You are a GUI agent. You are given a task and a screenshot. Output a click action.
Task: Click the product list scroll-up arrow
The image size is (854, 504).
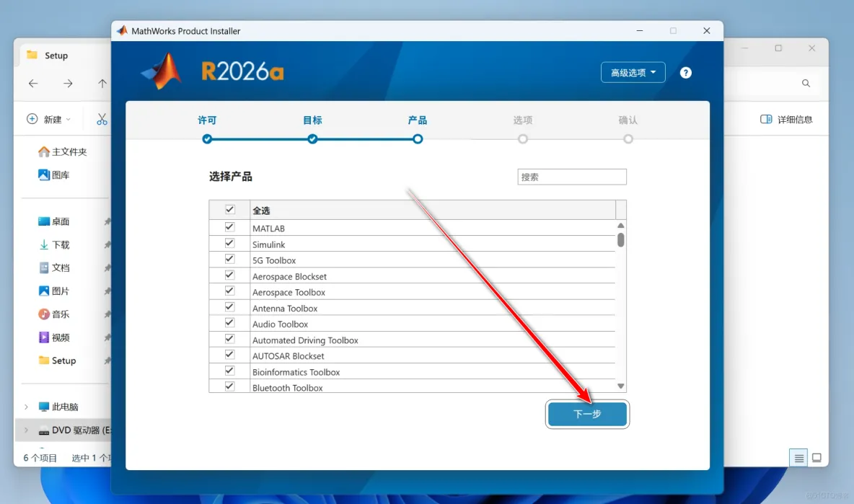[620, 226]
